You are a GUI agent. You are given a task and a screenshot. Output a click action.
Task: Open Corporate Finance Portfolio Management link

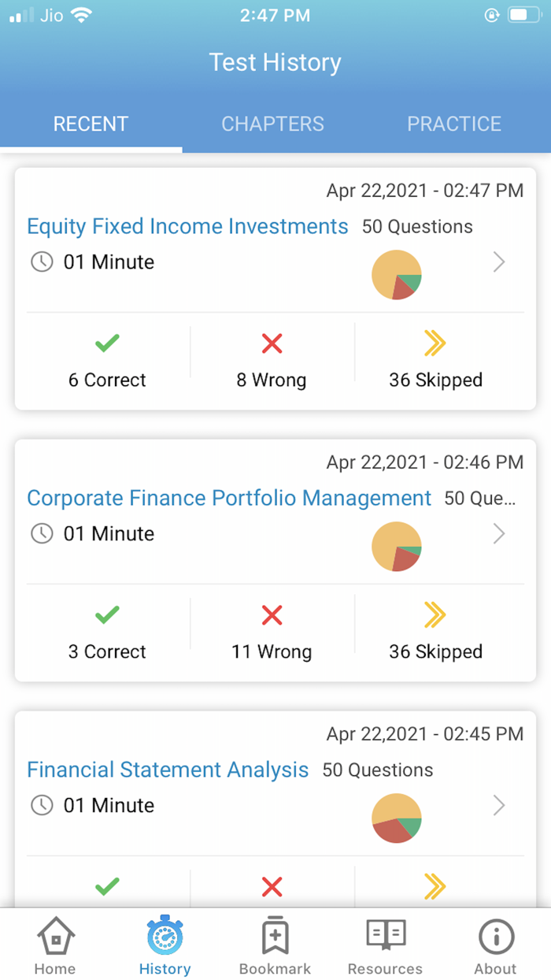tap(229, 499)
